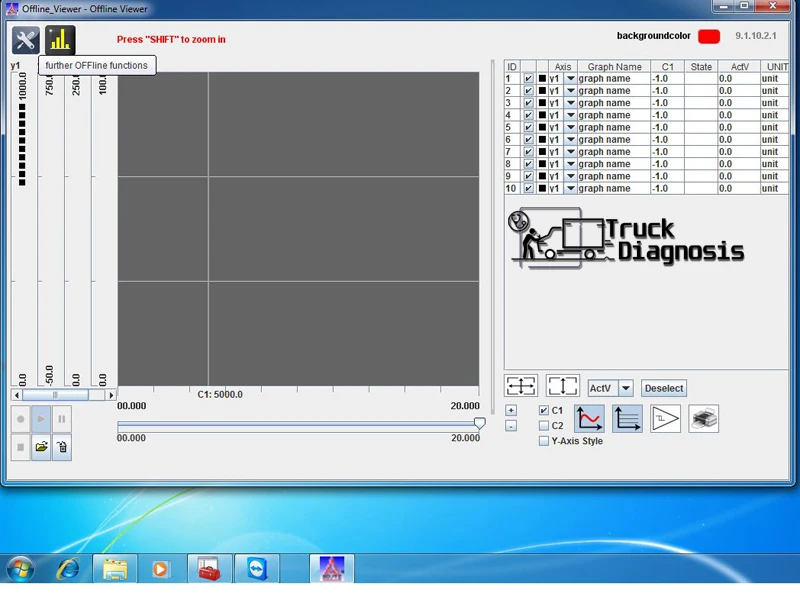Click the C1 column header

tap(667, 67)
